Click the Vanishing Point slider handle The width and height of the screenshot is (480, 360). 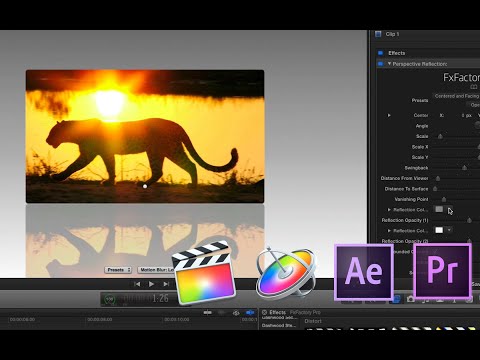(x=444, y=199)
